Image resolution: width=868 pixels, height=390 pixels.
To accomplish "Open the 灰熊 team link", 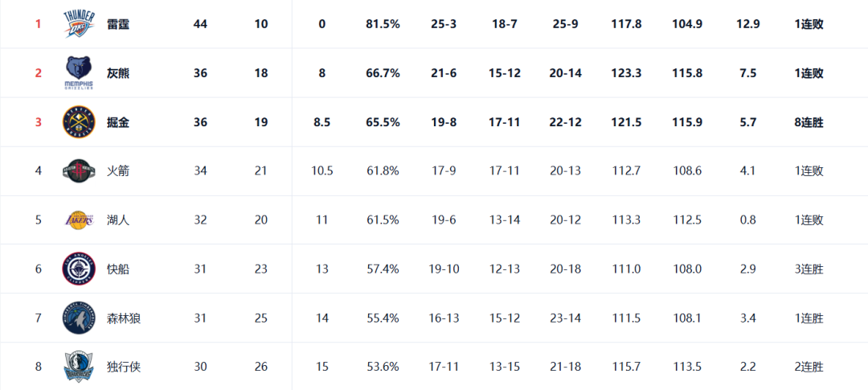I will click(x=118, y=73).
